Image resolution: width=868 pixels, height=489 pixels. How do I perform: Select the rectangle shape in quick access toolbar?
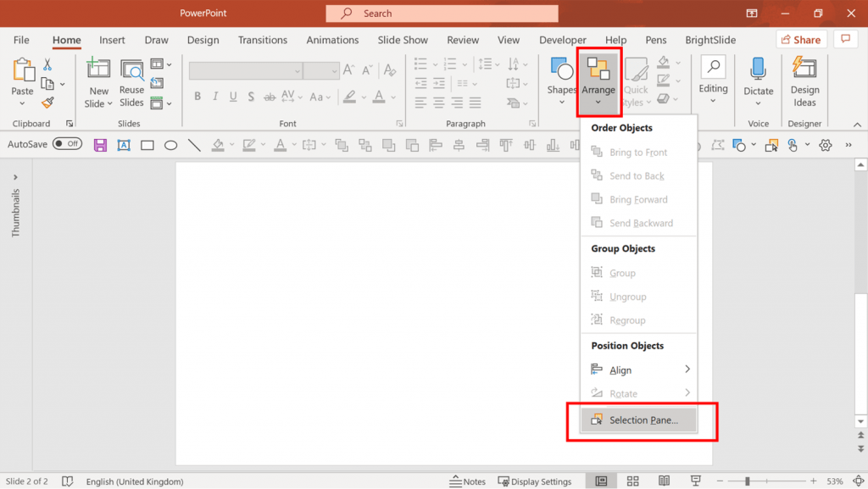(x=147, y=145)
